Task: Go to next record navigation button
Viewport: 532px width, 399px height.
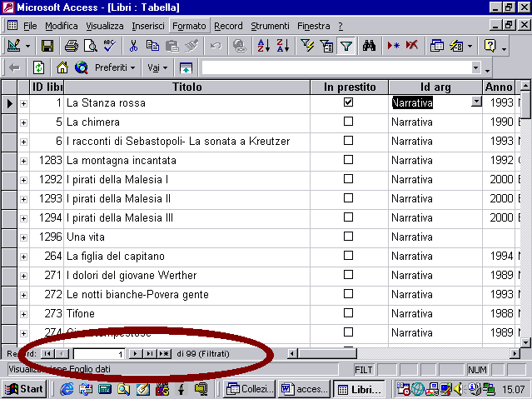Action: [x=136, y=354]
